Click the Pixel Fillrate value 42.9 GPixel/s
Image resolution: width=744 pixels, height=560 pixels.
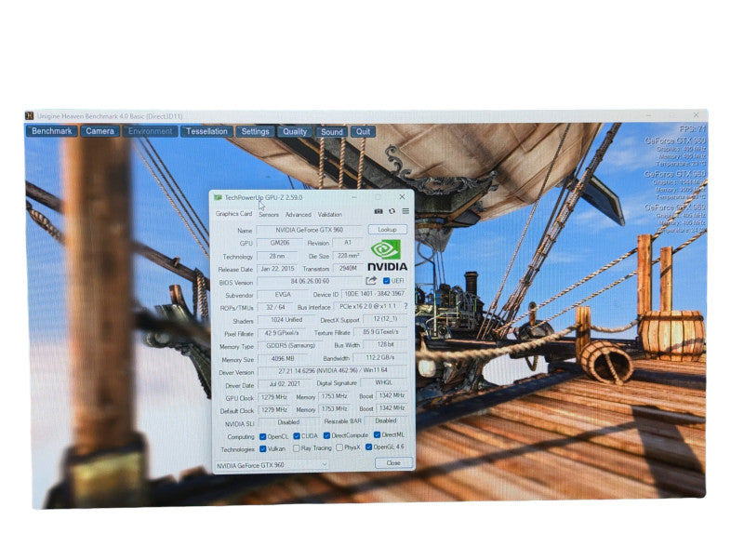[x=282, y=333]
